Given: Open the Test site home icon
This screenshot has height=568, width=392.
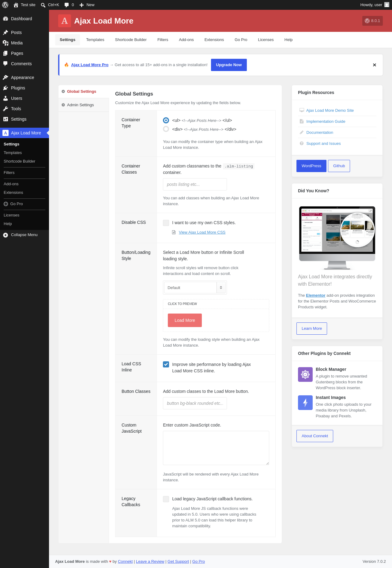Looking at the screenshot, I should point(16,5).
